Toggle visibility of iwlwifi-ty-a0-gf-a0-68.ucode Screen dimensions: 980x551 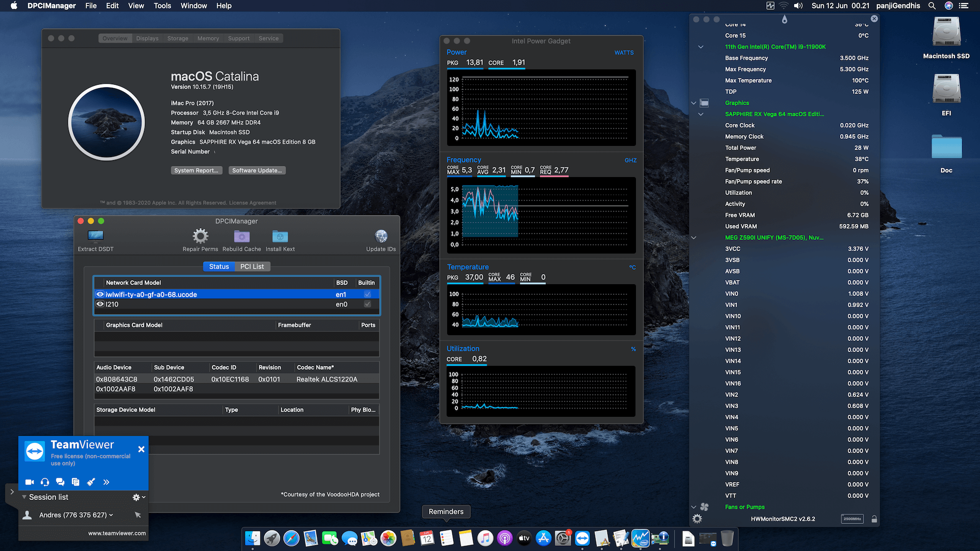[x=100, y=294]
